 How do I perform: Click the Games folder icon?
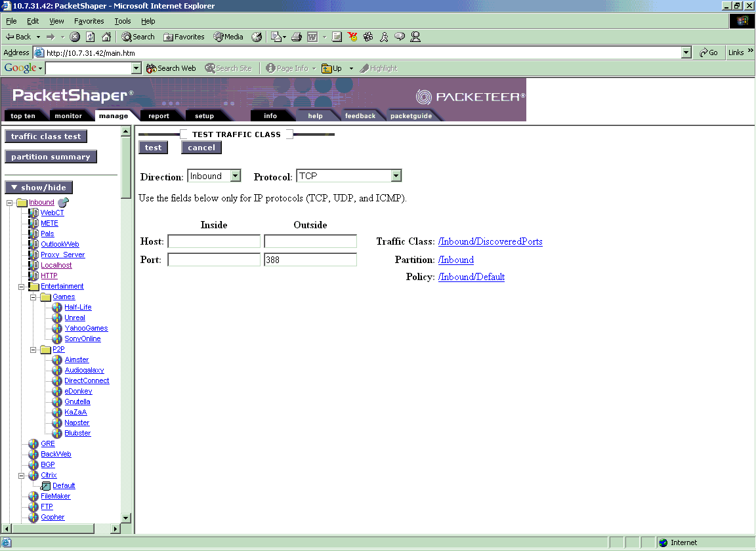coord(45,297)
